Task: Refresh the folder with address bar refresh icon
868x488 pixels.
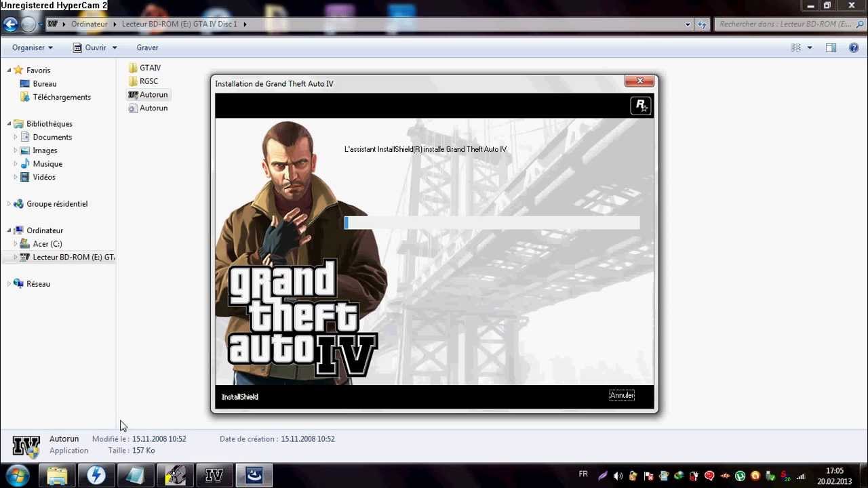Action: pyautogui.click(x=703, y=24)
